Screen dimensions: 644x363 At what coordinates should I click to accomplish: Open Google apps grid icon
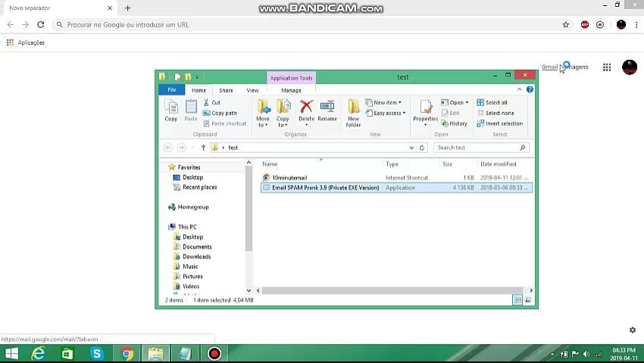click(x=607, y=67)
